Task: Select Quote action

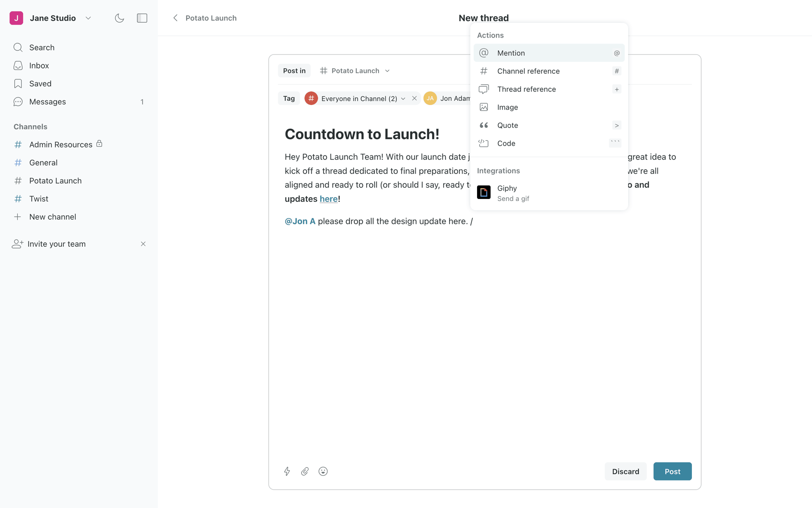Action: [549, 125]
